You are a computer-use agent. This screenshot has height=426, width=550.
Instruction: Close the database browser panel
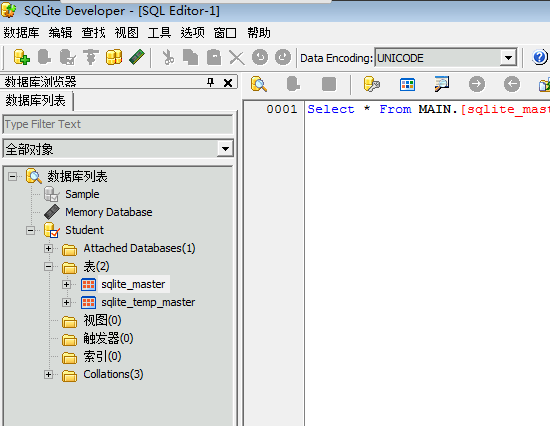228,83
